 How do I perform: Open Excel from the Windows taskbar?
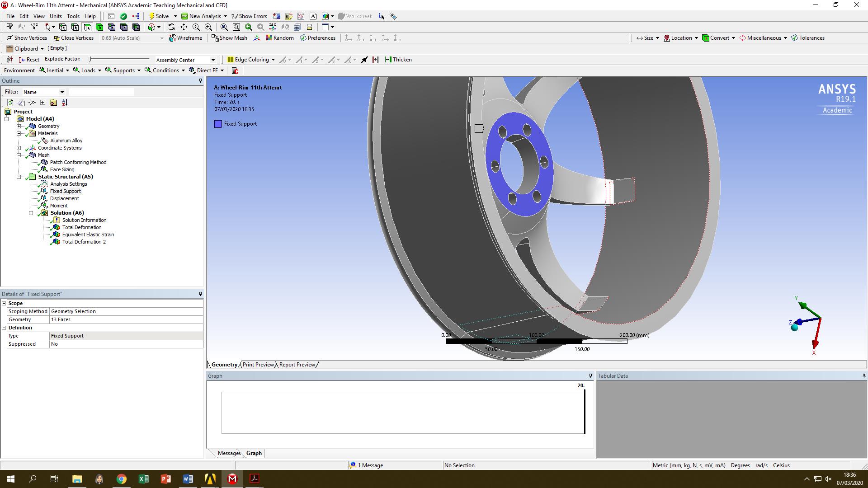tap(144, 479)
